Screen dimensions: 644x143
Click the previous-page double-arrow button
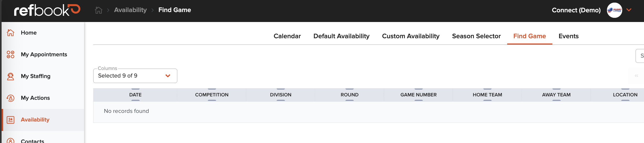click(x=636, y=76)
